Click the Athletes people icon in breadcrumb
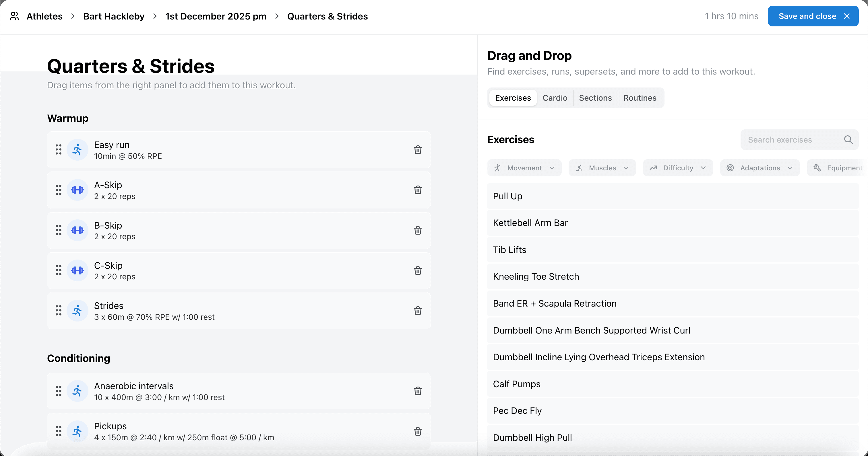The image size is (868, 456). point(14,16)
